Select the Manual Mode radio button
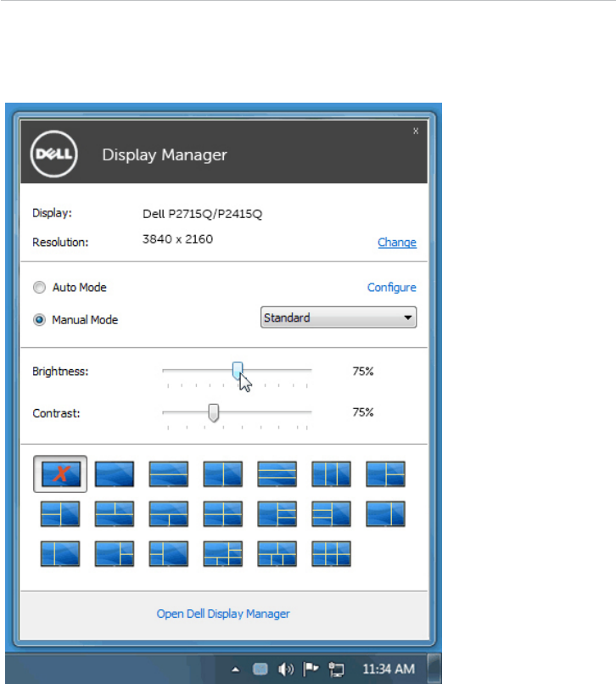Viewport: 616px width, 684px height. coord(39,320)
